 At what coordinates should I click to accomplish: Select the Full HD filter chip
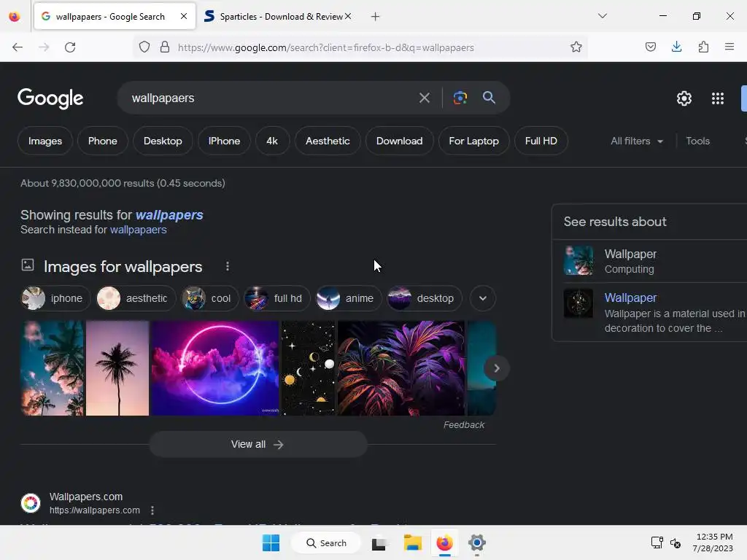click(x=541, y=141)
